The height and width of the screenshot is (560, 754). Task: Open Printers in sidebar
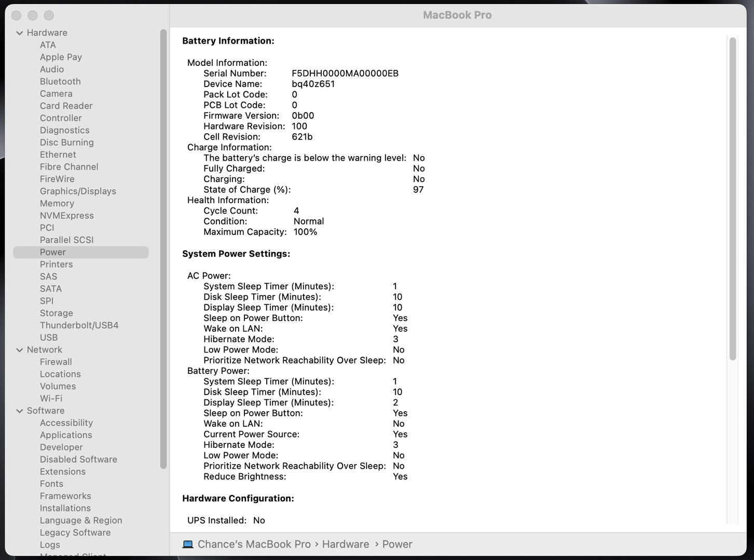pyautogui.click(x=56, y=264)
